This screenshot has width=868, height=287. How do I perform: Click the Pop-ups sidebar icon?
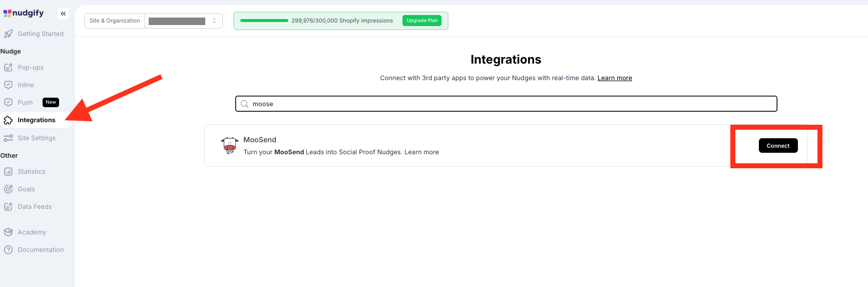[9, 68]
